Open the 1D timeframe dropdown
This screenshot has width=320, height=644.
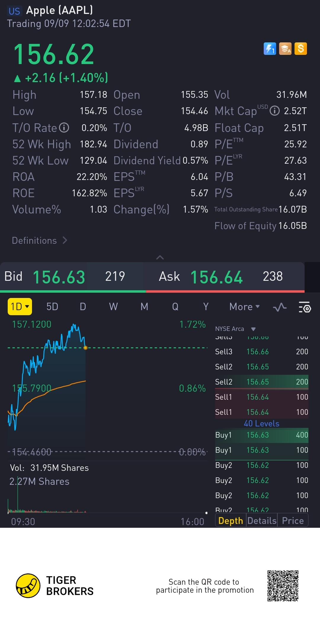[x=20, y=307]
